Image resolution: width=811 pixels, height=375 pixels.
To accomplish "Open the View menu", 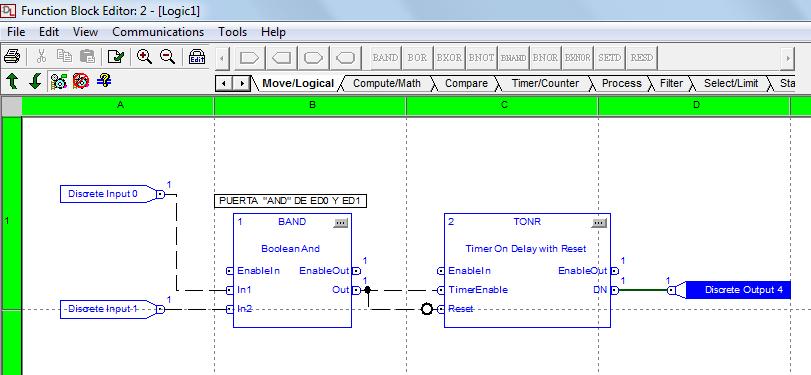I will point(85,32).
